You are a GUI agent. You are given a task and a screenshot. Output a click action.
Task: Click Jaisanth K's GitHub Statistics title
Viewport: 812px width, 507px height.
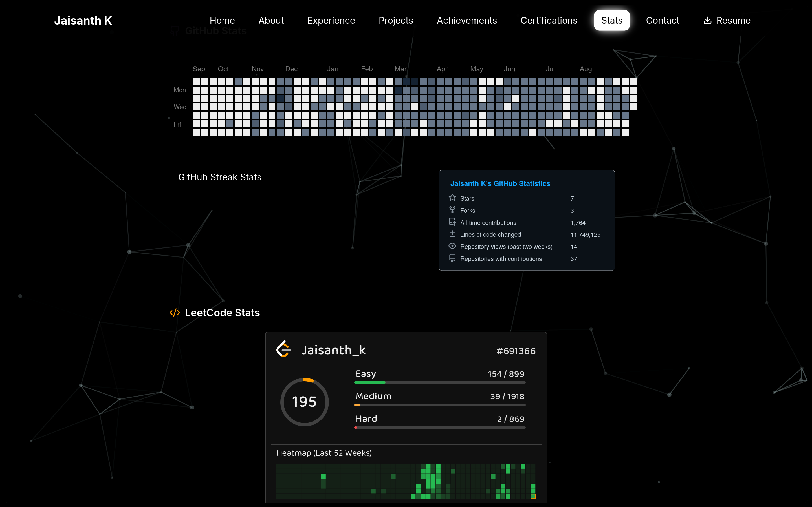[500, 184]
